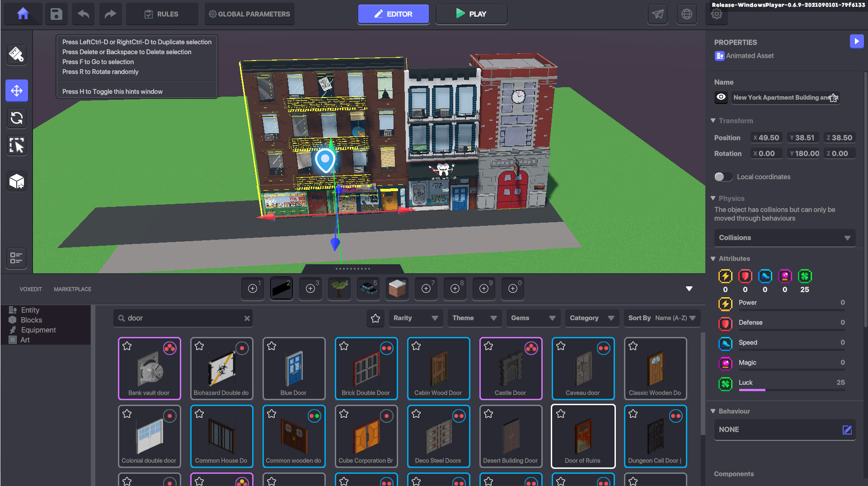868x486 pixels.
Task: Open Global Parameters
Action: tap(249, 14)
